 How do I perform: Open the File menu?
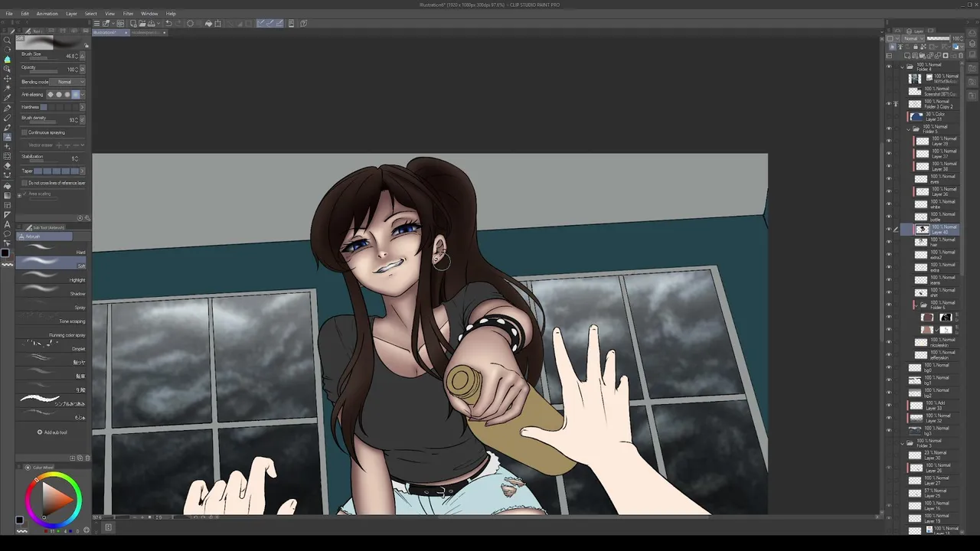coord(9,14)
